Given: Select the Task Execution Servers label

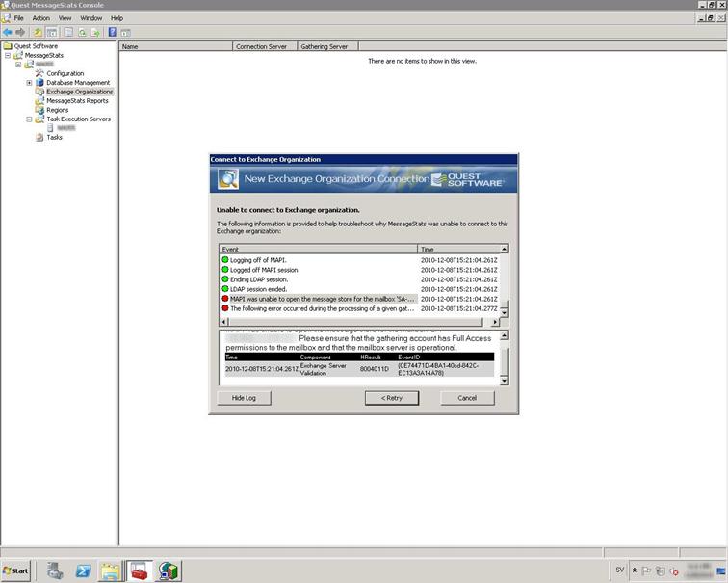Looking at the screenshot, I should [78, 119].
